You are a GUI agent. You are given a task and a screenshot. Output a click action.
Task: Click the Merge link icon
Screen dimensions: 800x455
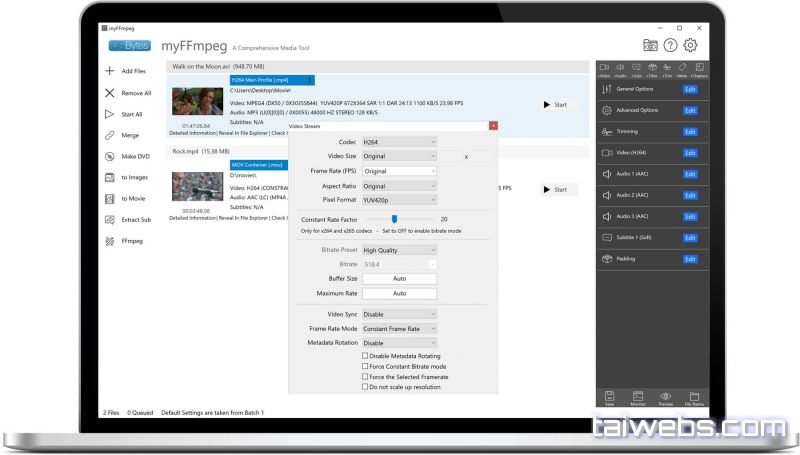tap(109, 135)
